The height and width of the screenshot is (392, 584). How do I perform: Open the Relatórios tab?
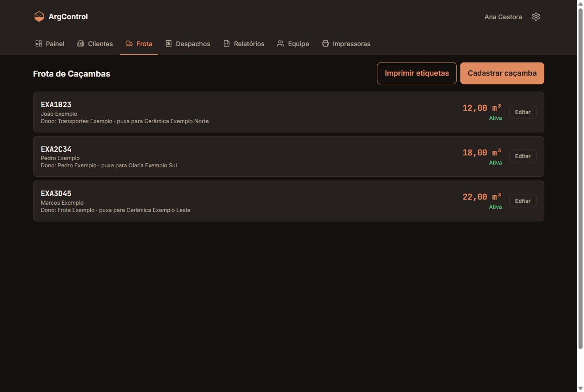244,44
